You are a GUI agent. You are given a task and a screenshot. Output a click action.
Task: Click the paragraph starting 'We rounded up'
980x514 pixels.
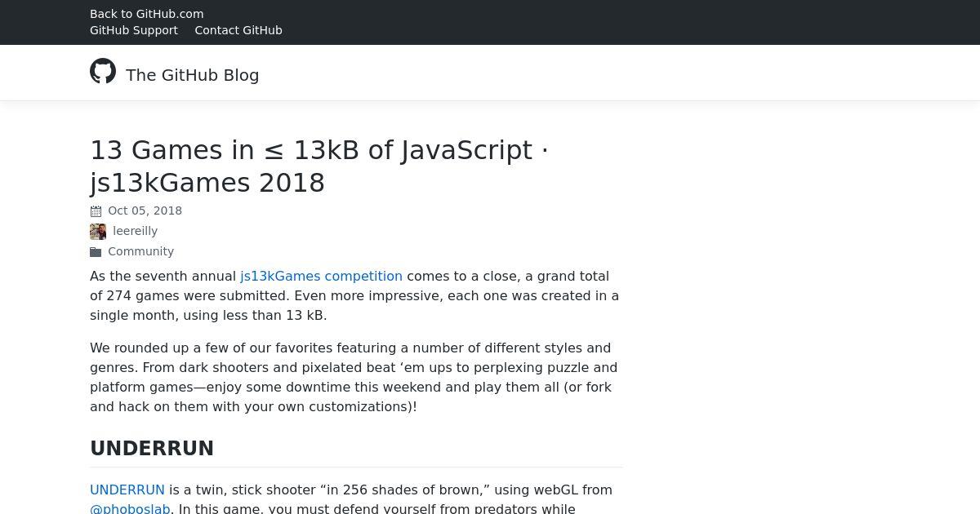pos(354,377)
